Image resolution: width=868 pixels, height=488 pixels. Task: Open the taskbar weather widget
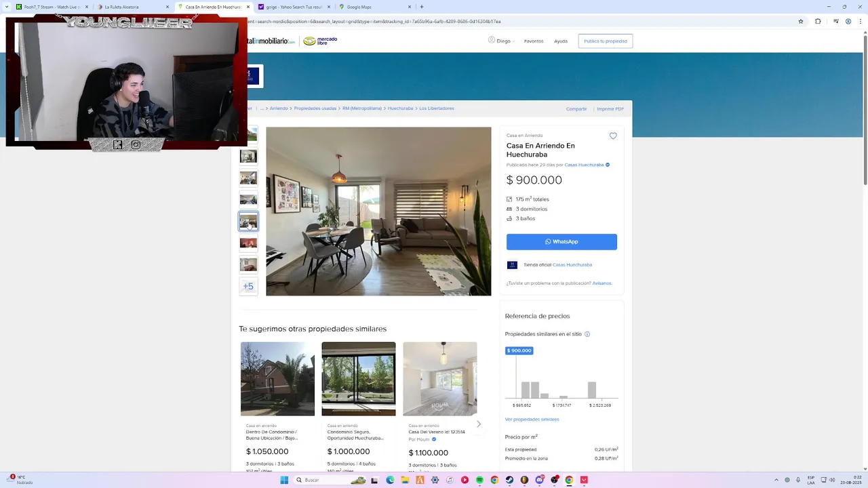(20, 480)
